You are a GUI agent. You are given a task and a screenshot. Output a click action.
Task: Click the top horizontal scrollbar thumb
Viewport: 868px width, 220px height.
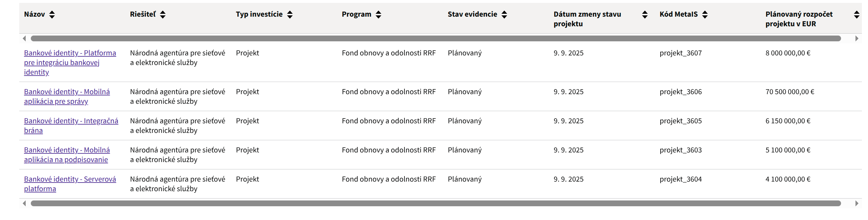tap(435, 39)
